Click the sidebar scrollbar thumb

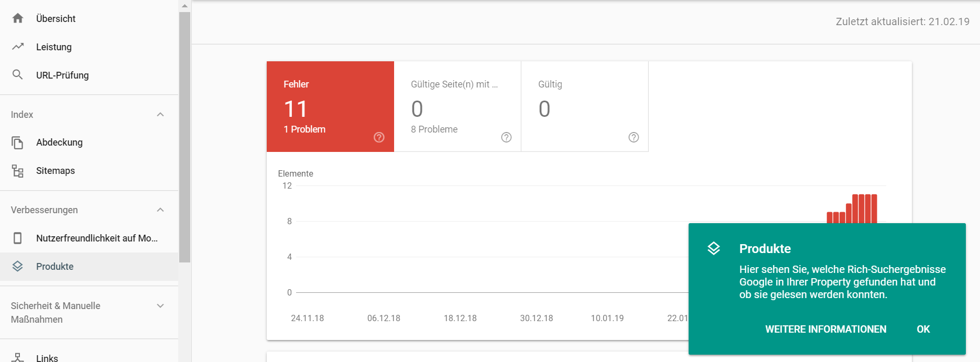[x=184, y=137]
